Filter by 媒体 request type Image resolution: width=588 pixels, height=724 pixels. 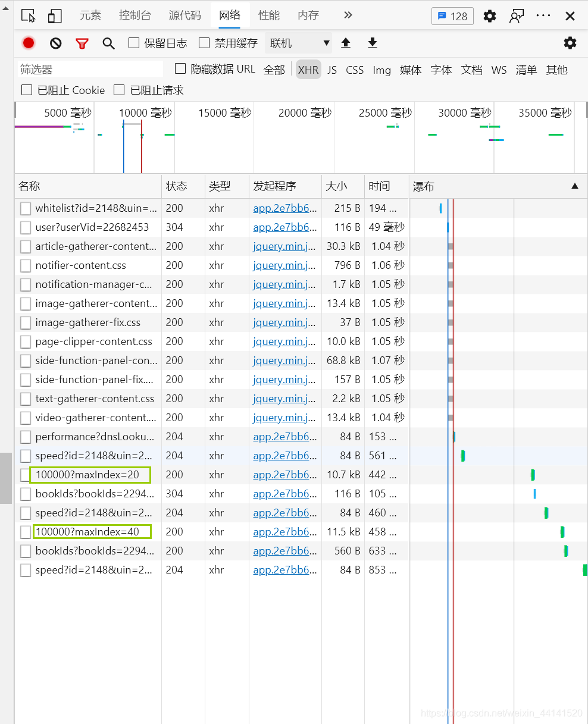tap(411, 70)
